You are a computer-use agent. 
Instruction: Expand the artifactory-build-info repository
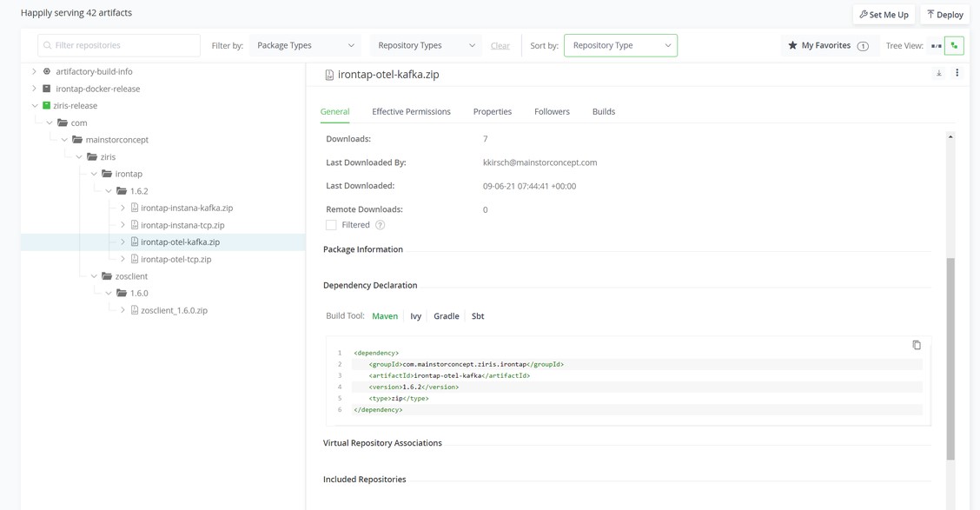[35, 71]
